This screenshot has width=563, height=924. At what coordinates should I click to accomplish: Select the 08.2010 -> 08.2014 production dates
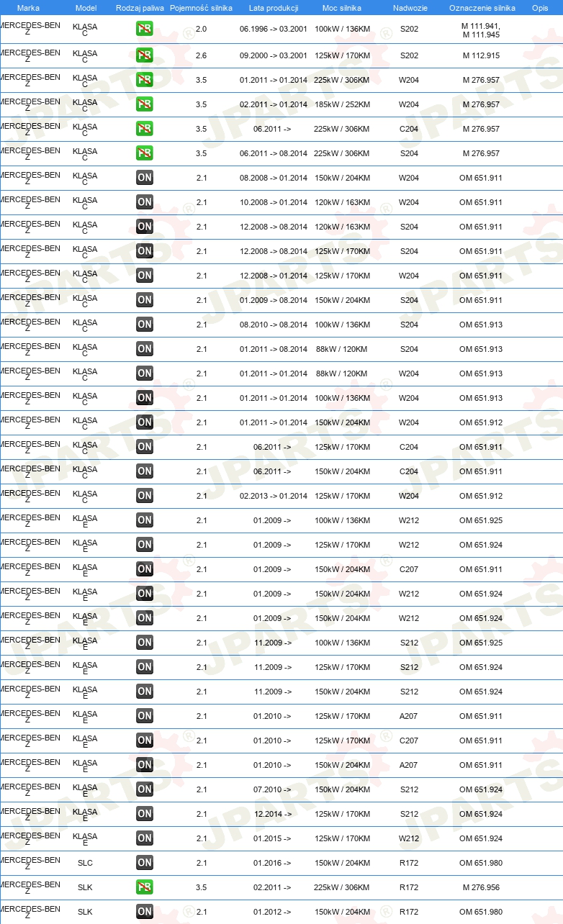tap(274, 325)
